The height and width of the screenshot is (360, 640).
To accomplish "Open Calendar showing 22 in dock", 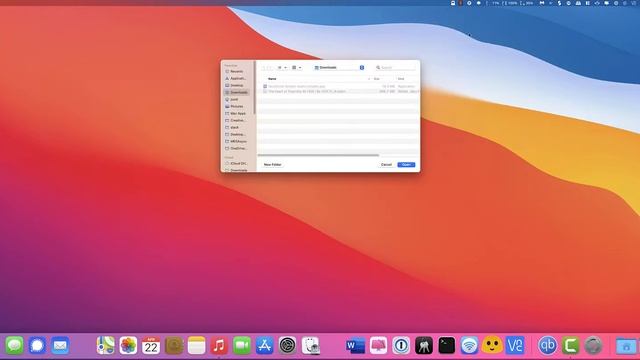I will coord(151,346).
